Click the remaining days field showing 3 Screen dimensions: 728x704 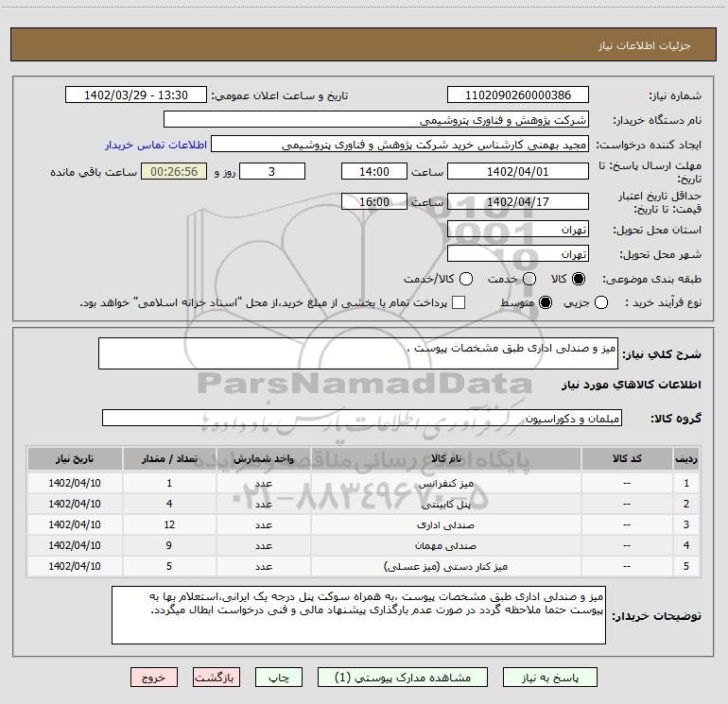tap(272, 171)
